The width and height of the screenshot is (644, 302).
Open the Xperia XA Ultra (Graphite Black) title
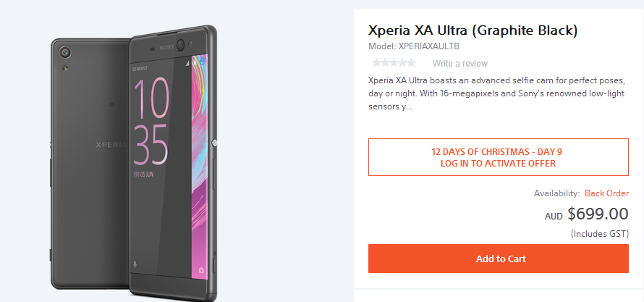pos(473,30)
